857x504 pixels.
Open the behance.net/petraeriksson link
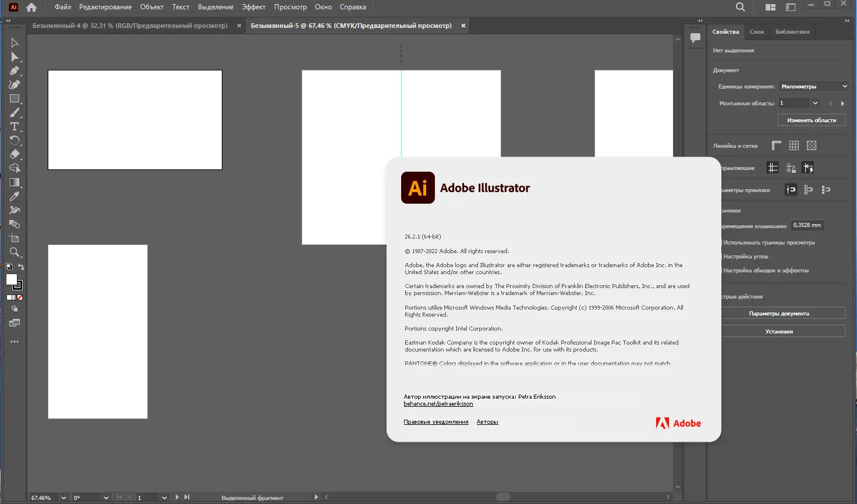coord(438,403)
